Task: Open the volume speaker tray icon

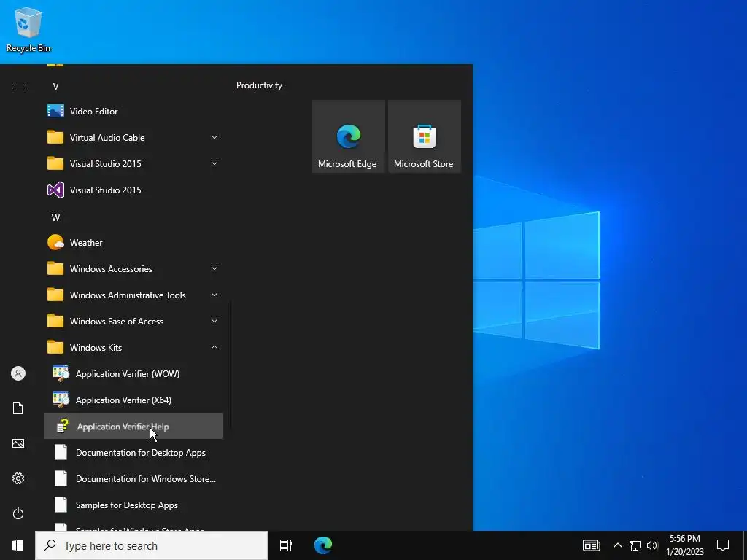Action: (x=652, y=545)
